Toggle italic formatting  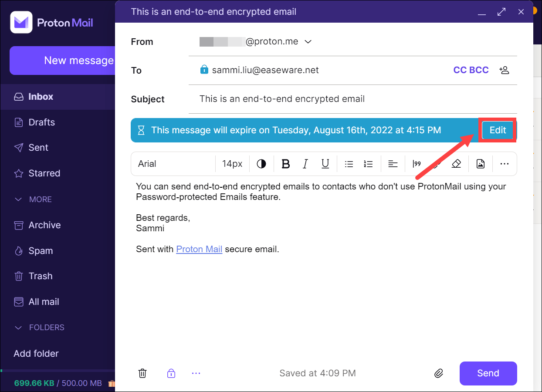pyautogui.click(x=305, y=164)
